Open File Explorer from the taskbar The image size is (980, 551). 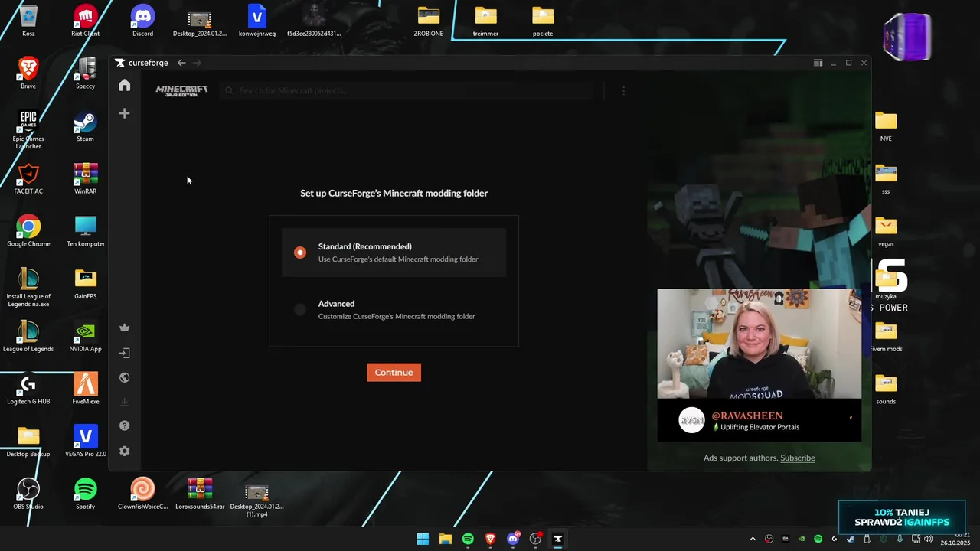(445, 539)
